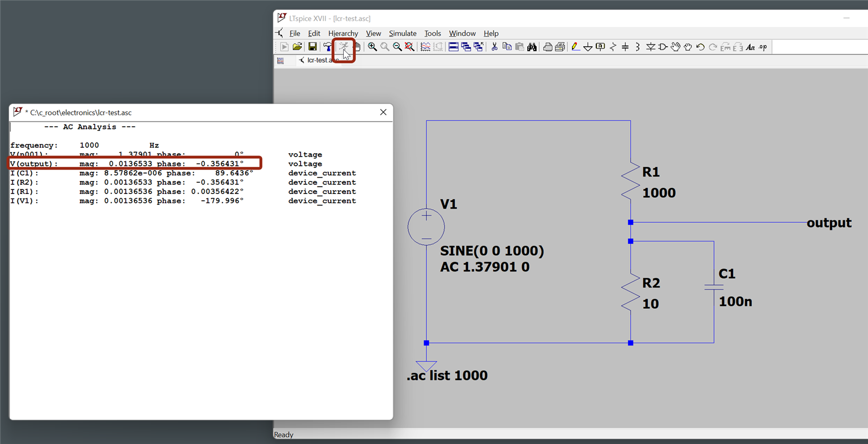Select the Label Net tool
This screenshot has width=868, height=444.
(600, 47)
